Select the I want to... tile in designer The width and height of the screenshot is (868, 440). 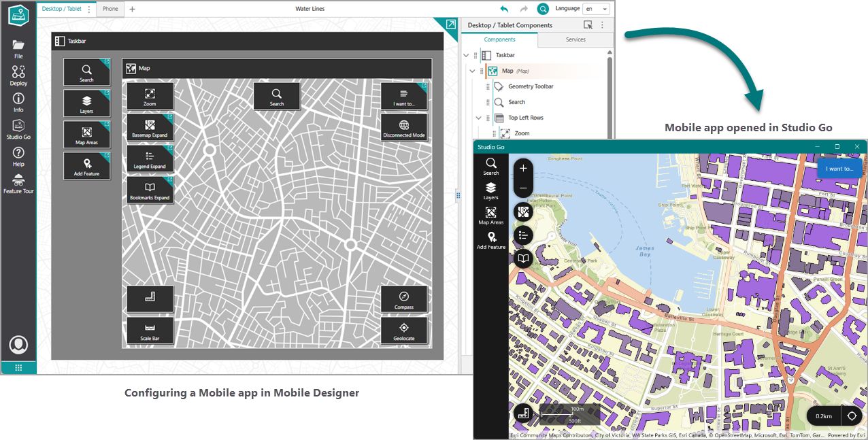point(404,96)
